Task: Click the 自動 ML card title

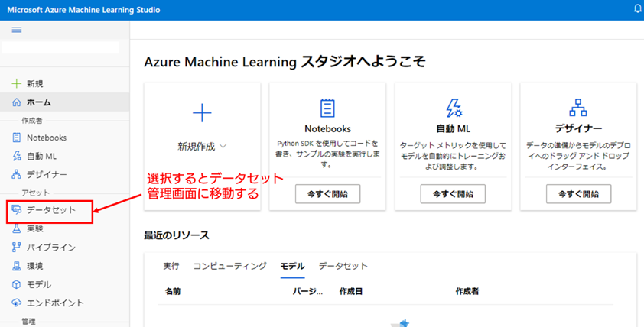Action: (x=453, y=128)
